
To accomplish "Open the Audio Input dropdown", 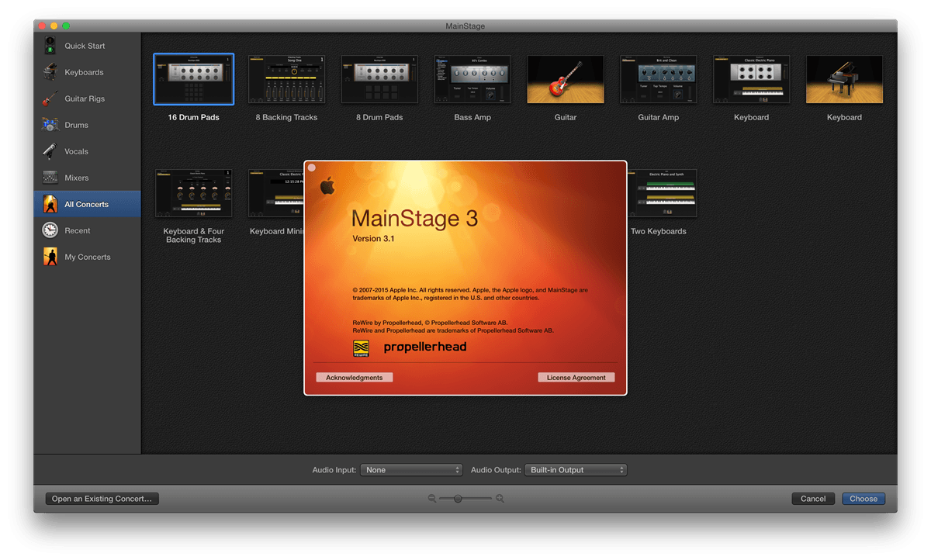I will (411, 470).
